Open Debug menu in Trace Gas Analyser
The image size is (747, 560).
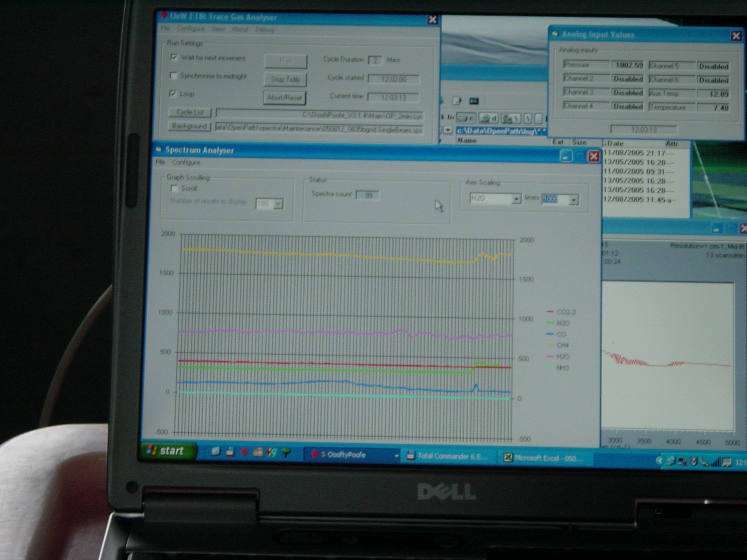(265, 29)
